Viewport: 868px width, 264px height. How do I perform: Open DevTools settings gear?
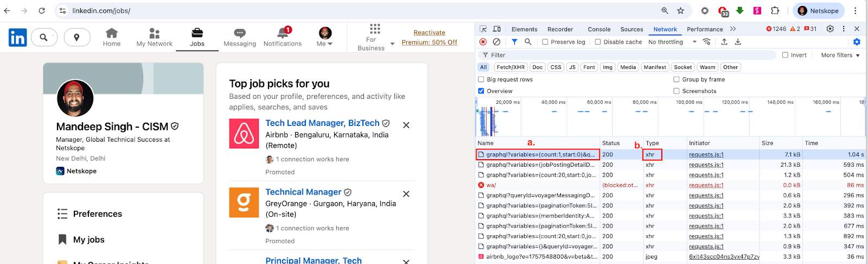pyautogui.click(x=830, y=29)
